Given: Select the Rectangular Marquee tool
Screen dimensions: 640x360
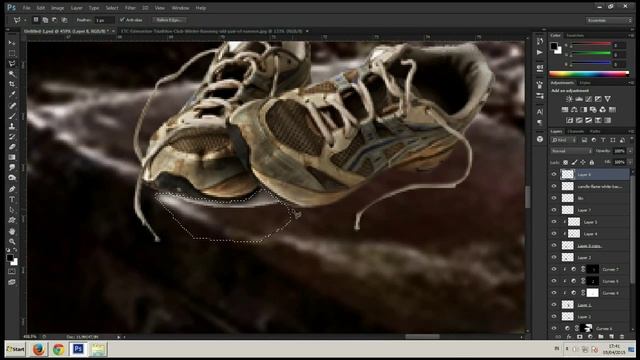Looking at the screenshot, I should coord(12,53).
